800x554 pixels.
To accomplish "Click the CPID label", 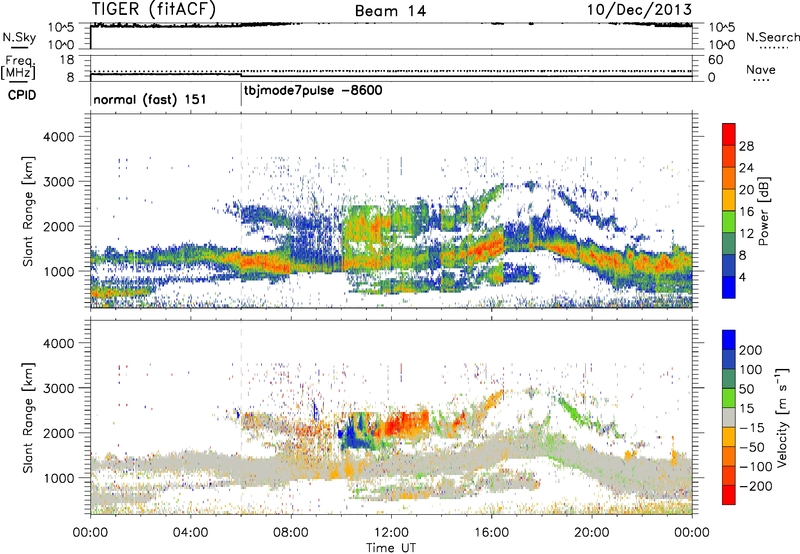I will tap(22, 95).
